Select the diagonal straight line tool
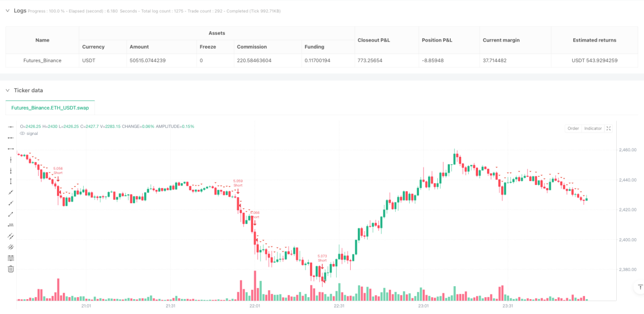This screenshot has height=314, width=644. pos(11,192)
